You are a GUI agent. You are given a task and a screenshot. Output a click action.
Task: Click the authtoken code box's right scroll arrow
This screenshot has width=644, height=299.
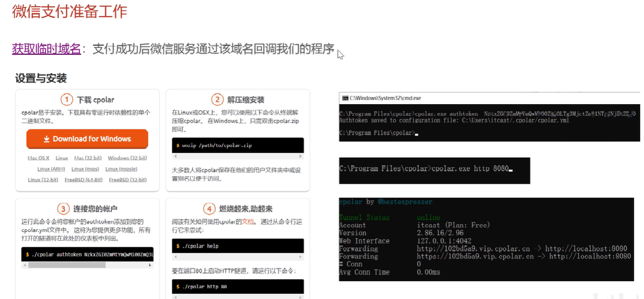[151, 265]
